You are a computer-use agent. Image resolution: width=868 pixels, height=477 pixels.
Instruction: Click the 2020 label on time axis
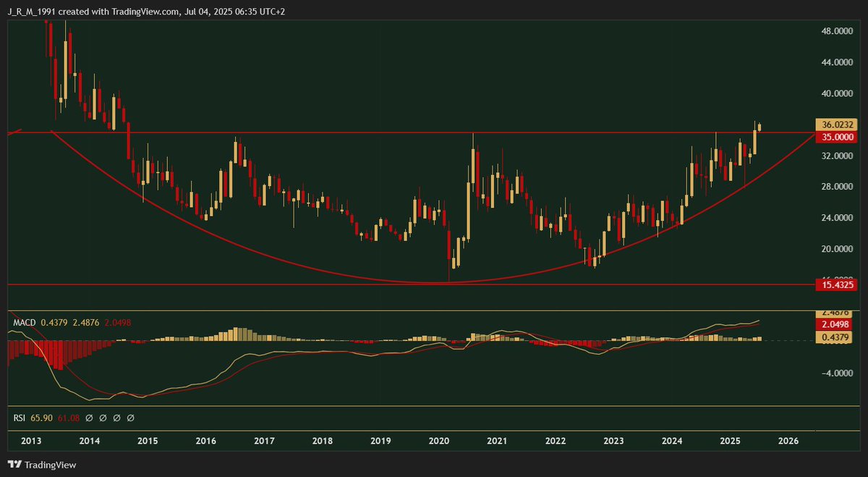(x=439, y=441)
